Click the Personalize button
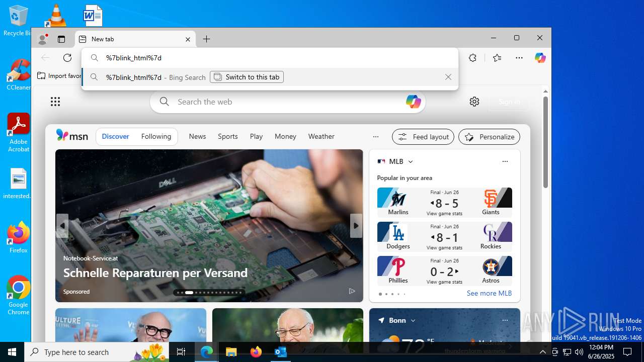 click(x=489, y=137)
